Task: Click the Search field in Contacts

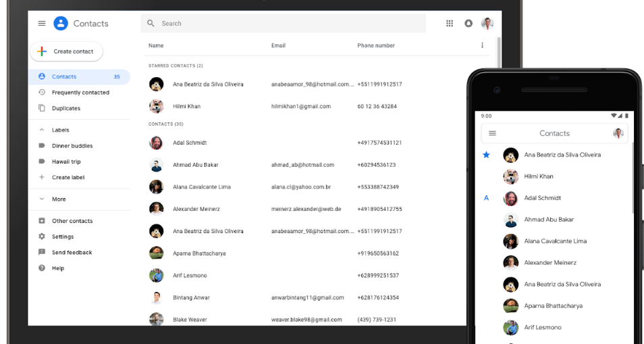Action: [x=283, y=24]
